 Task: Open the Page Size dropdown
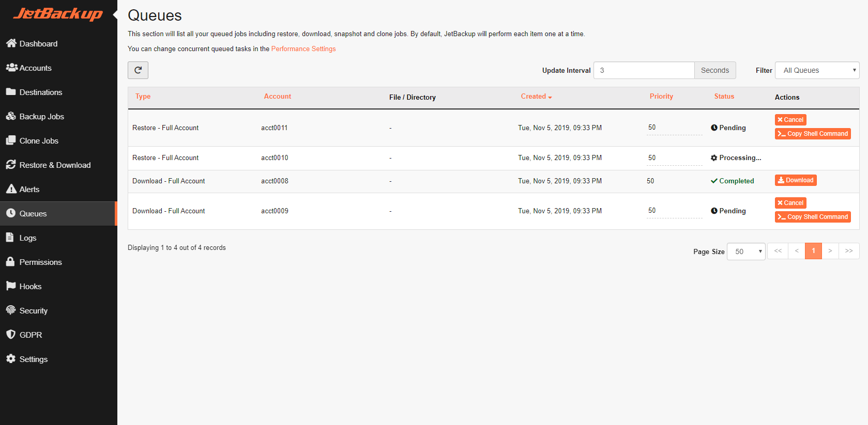[x=746, y=251]
